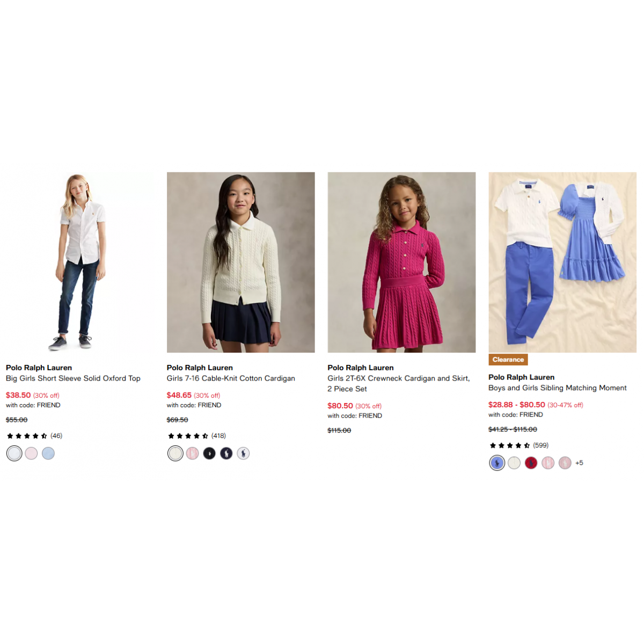
Task: Select red swatch for Sibling Matching Moment
Action: click(531, 463)
